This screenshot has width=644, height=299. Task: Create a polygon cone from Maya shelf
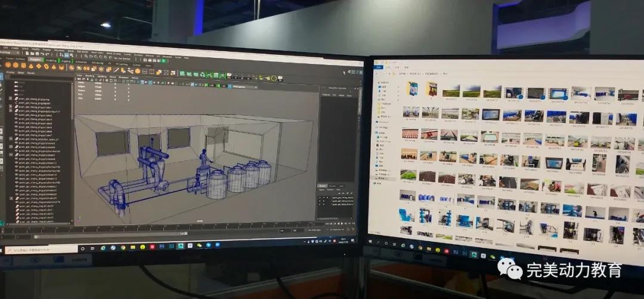(31, 66)
